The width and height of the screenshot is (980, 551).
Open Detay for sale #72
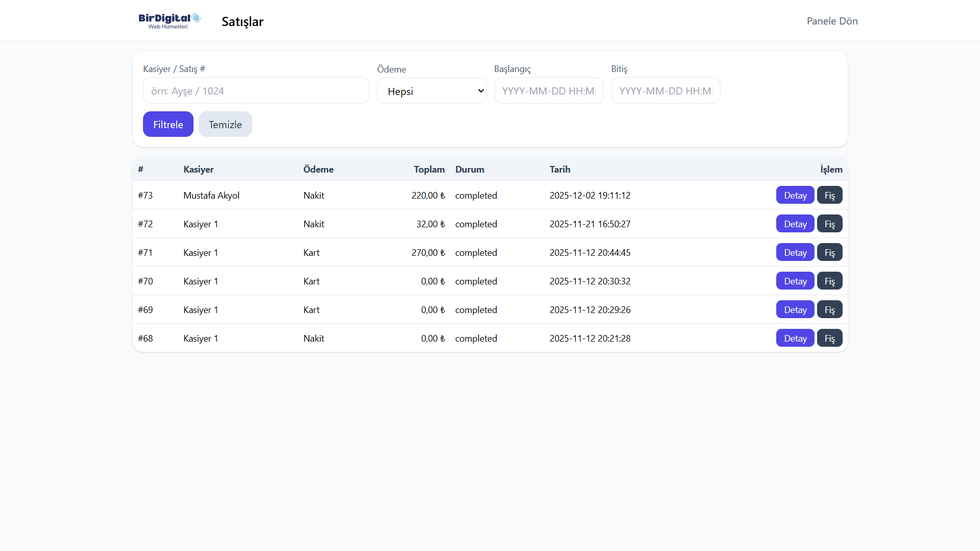click(x=795, y=224)
